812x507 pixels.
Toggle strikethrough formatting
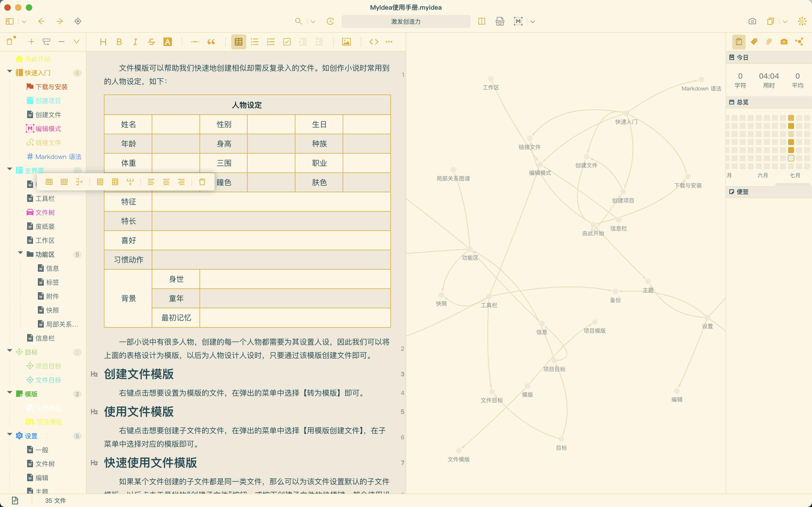[151, 42]
